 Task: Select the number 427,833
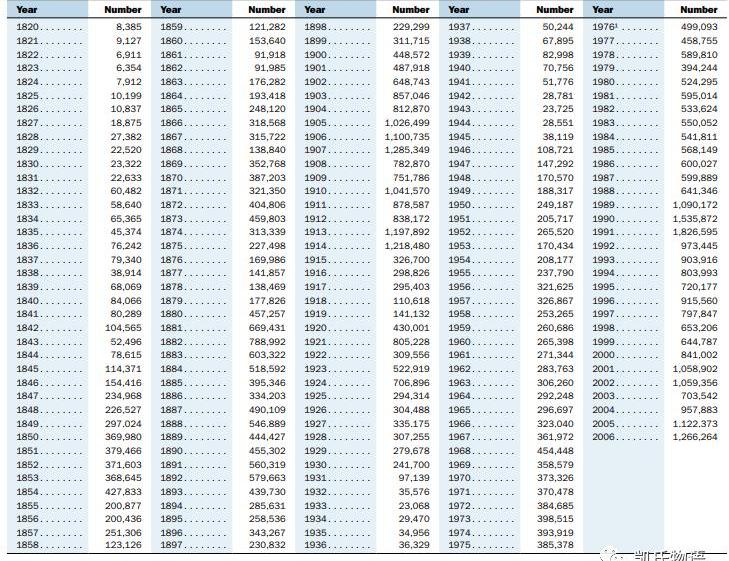tap(123, 492)
